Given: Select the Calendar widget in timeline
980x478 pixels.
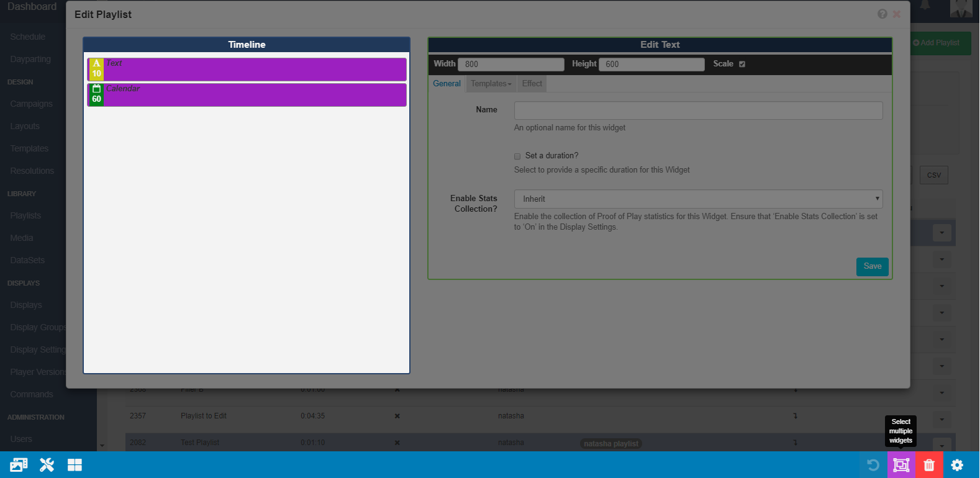Looking at the screenshot, I should click(x=255, y=95).
